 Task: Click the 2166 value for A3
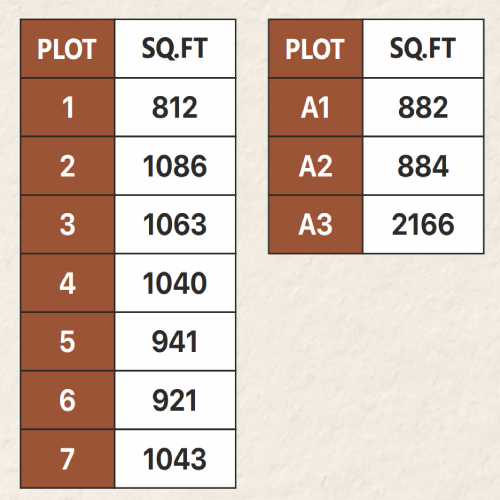pos(423,225)
